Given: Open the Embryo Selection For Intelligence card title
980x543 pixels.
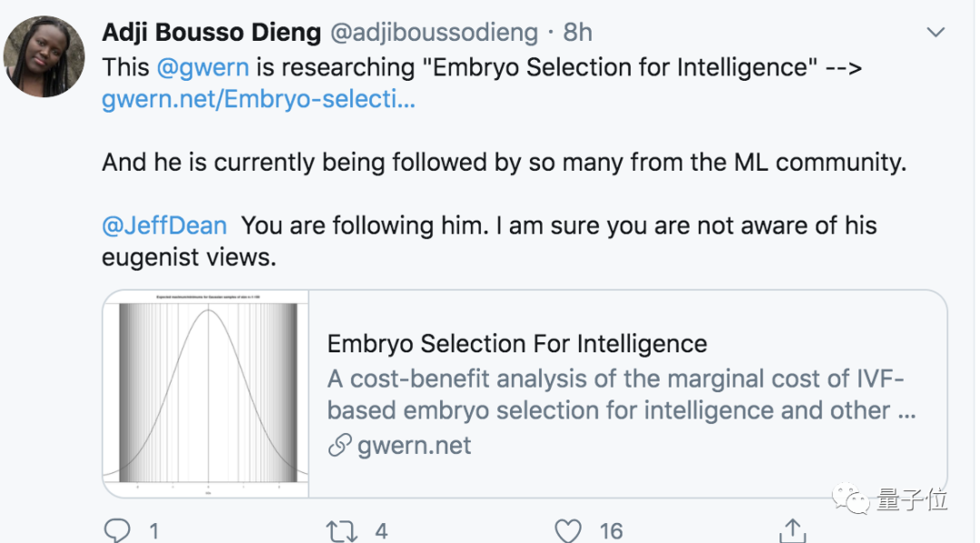Looking at the screenshot, I should click(516, 344).
